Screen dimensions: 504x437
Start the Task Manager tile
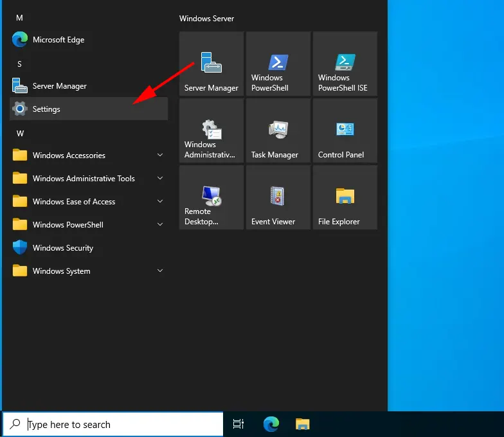[278, 130]
